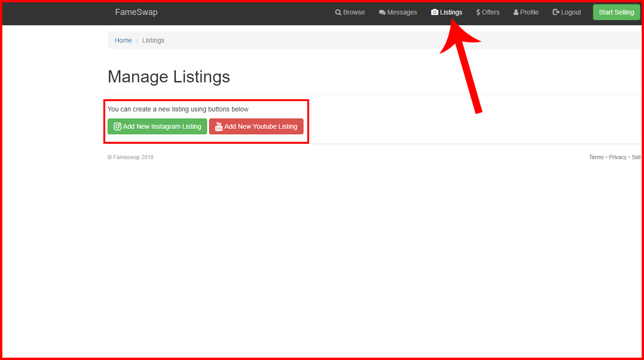Click the Messages chat bubbles icon
Image resolution: width=644 pixels, height=360 pixels.
point(382,12)
